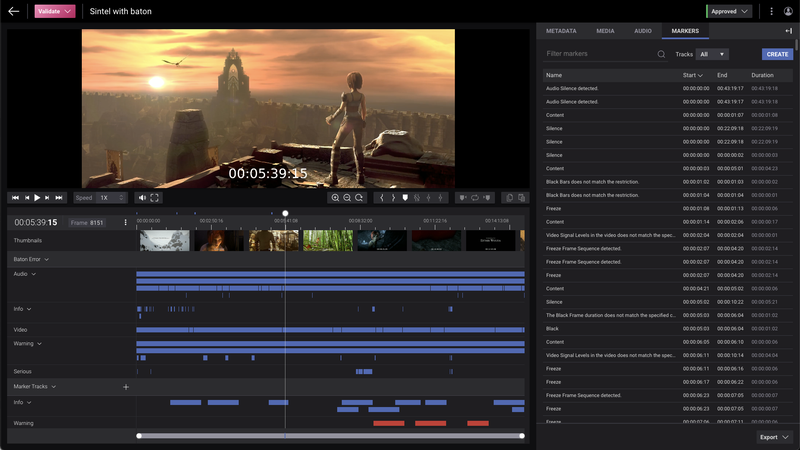Collapse the right side panel
This screenshot has width=800, height=450.
[788, 31]
